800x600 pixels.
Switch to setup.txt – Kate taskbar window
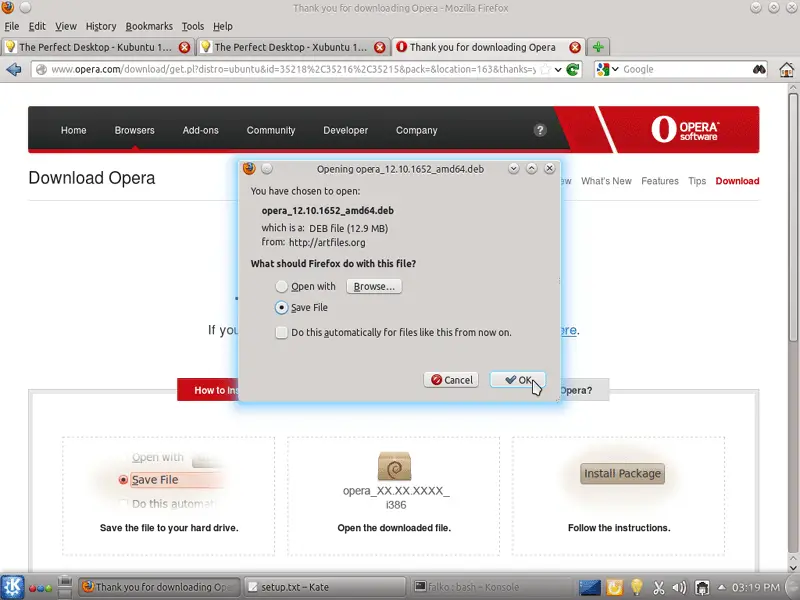click(x=326, y=587)
